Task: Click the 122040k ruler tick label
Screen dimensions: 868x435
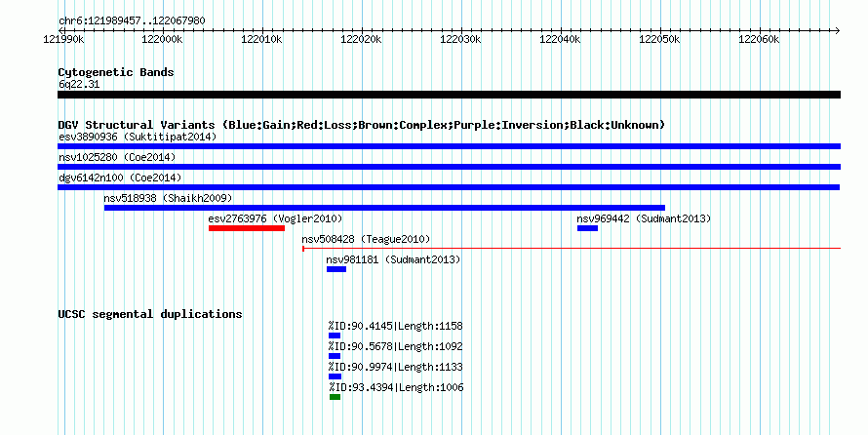Action: [560, 40]
